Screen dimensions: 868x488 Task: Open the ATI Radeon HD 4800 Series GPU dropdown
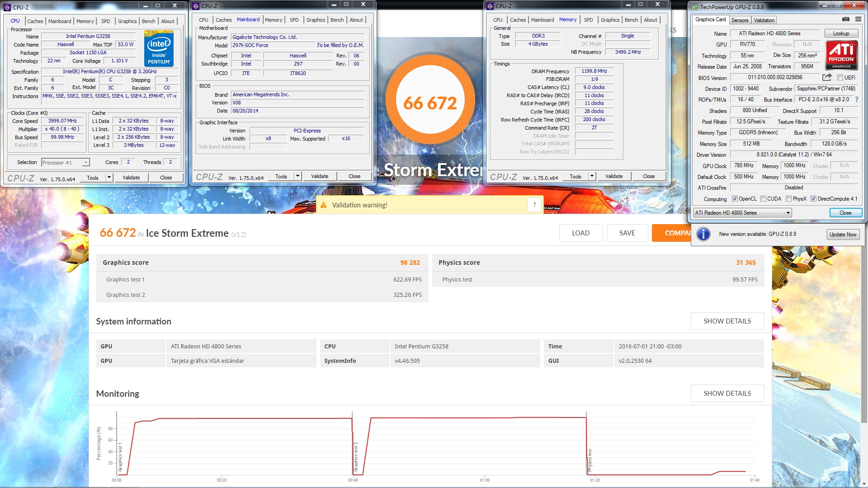click(x=743, y=213)
